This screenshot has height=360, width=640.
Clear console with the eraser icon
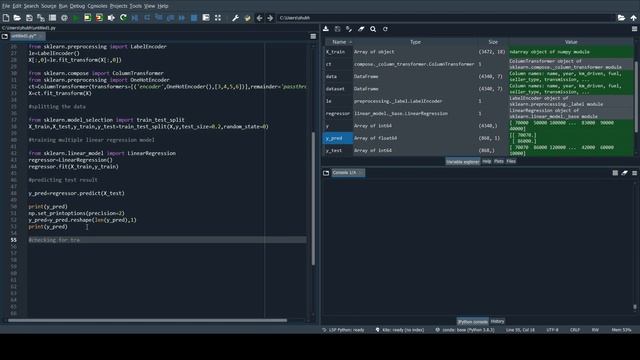(x=624, y=173)
